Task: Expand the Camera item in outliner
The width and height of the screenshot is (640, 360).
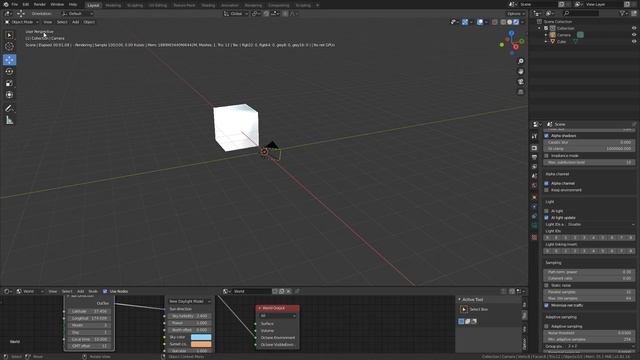Action: point(546,35)
